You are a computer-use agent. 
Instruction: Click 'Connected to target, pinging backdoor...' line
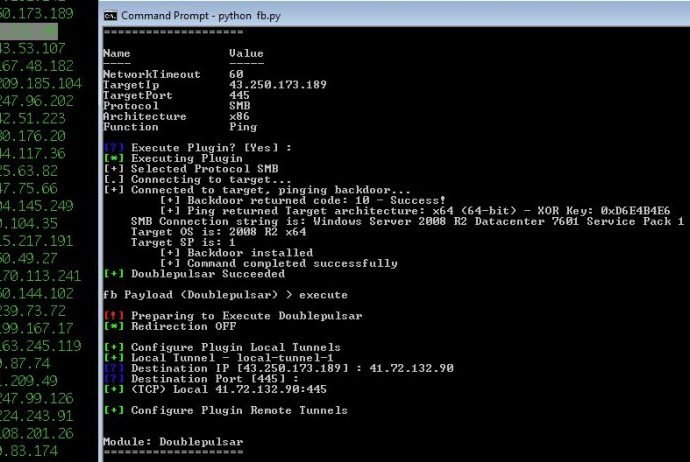[257, 190]
